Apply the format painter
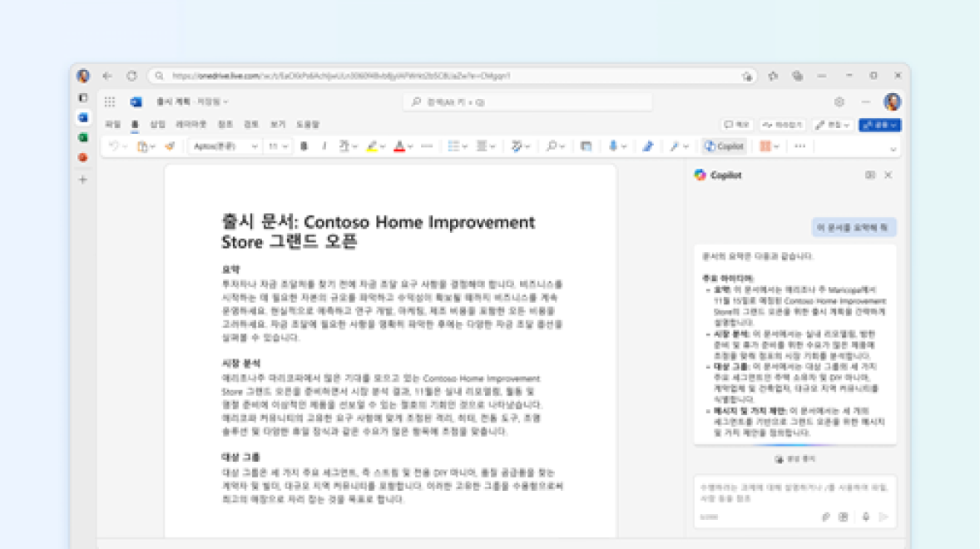 tap(170, 146)
